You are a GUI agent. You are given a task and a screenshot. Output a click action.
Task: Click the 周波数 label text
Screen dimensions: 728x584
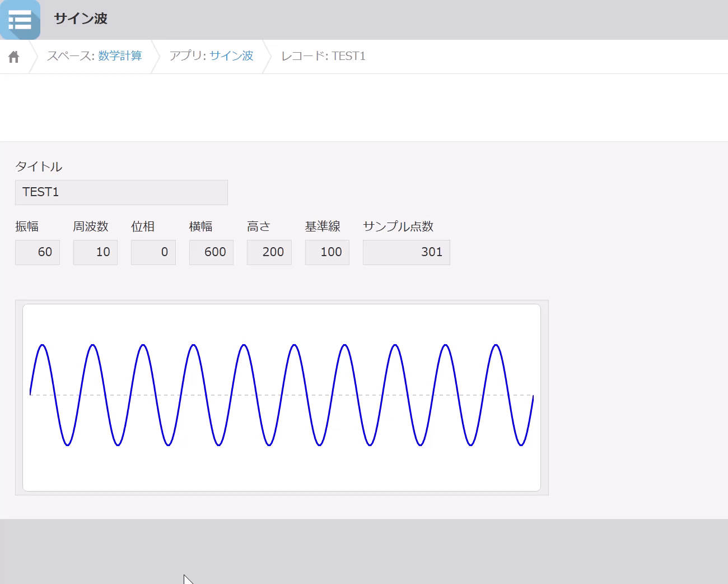click(91, 226)
